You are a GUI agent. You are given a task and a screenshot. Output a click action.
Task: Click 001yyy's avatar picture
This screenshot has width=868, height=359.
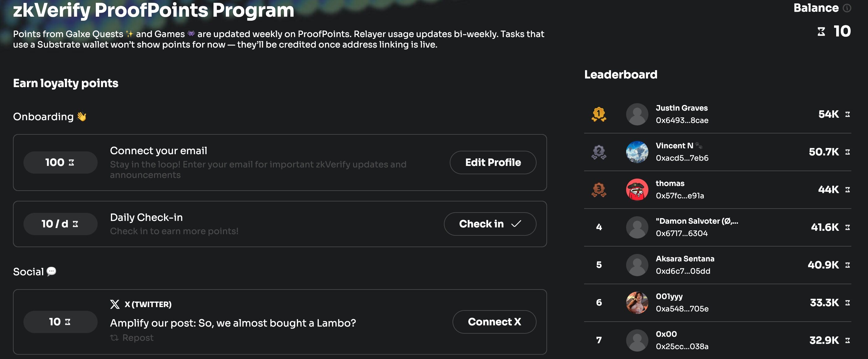point(637,303)
